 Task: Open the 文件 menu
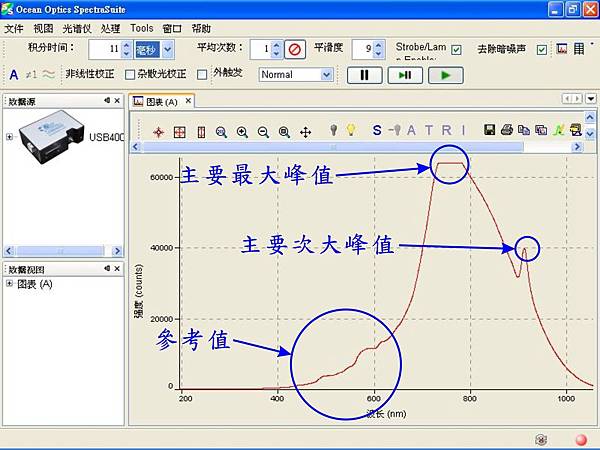pyautogui.click(x=14, y=29)
